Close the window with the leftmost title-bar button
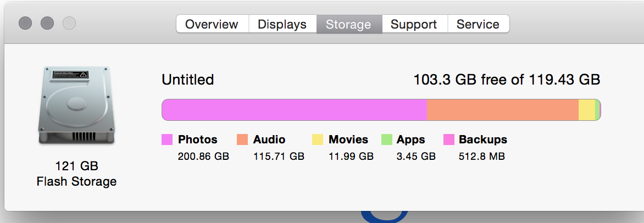This screenshot has height=223, width=644. [x=25, y=23]
